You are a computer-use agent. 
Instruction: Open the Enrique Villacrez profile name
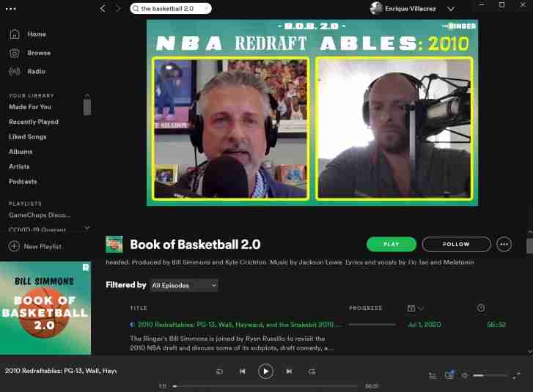click(411, 9)
